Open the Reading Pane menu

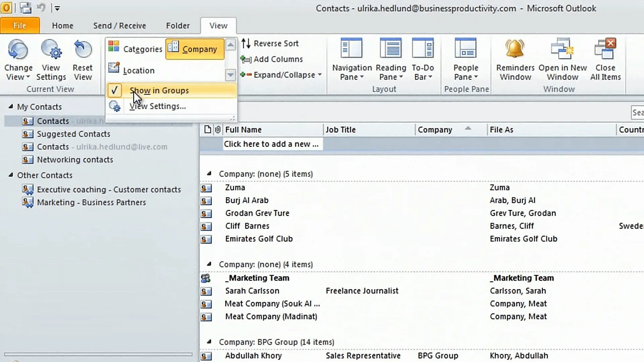pyautogui.click(x=391, y=60)
